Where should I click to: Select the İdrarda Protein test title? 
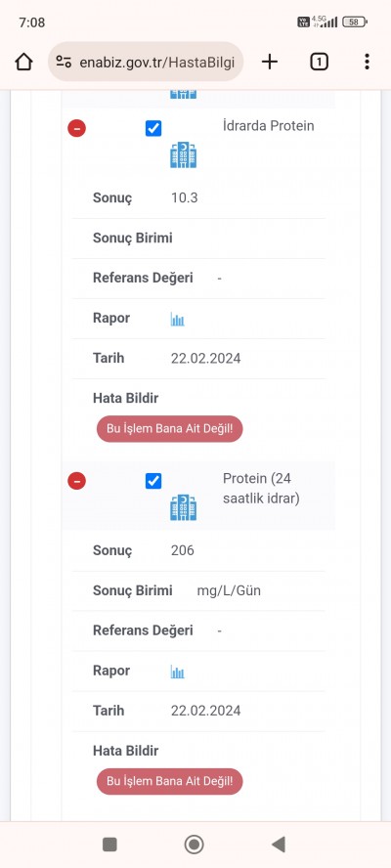coord(269,126)
